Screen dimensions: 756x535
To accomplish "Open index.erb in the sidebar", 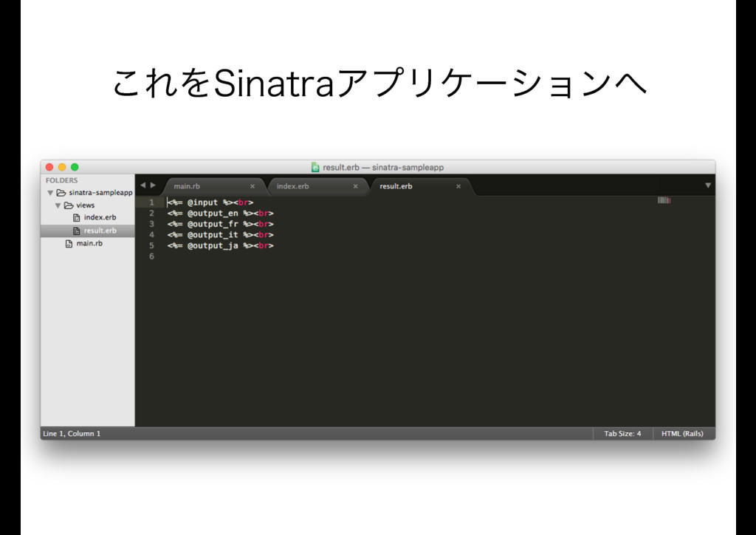I will [100, 217].
